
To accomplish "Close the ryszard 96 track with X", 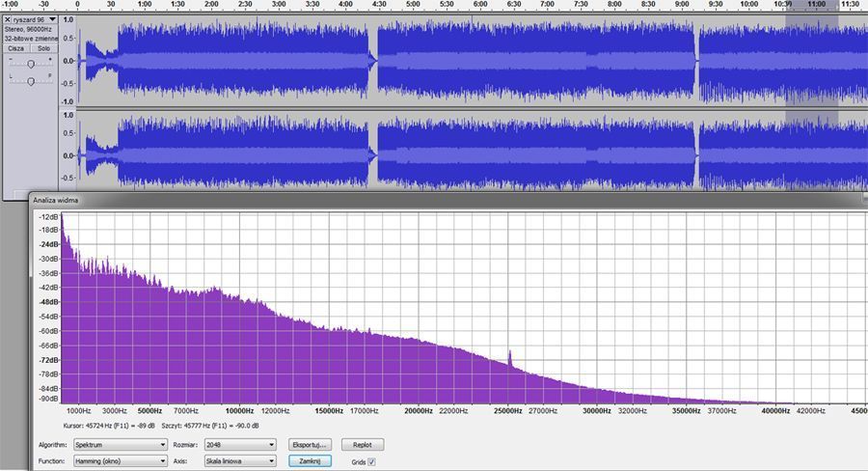I will pos(8,19).
